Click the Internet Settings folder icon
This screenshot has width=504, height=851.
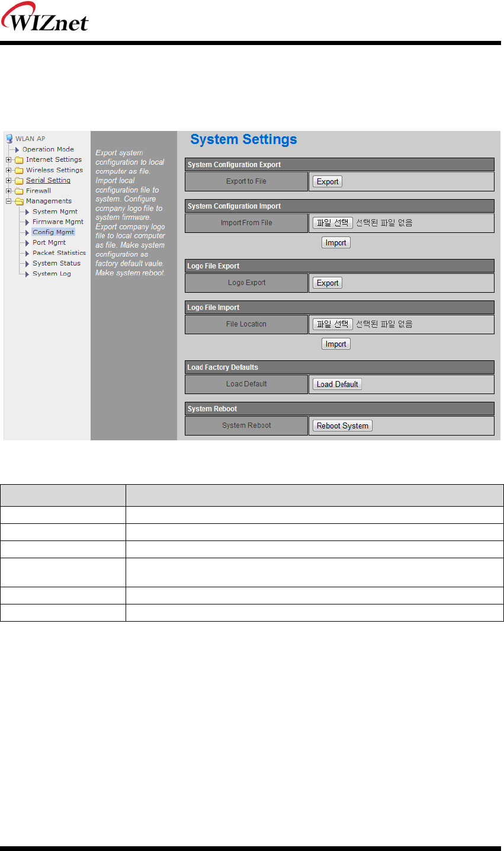19,159
